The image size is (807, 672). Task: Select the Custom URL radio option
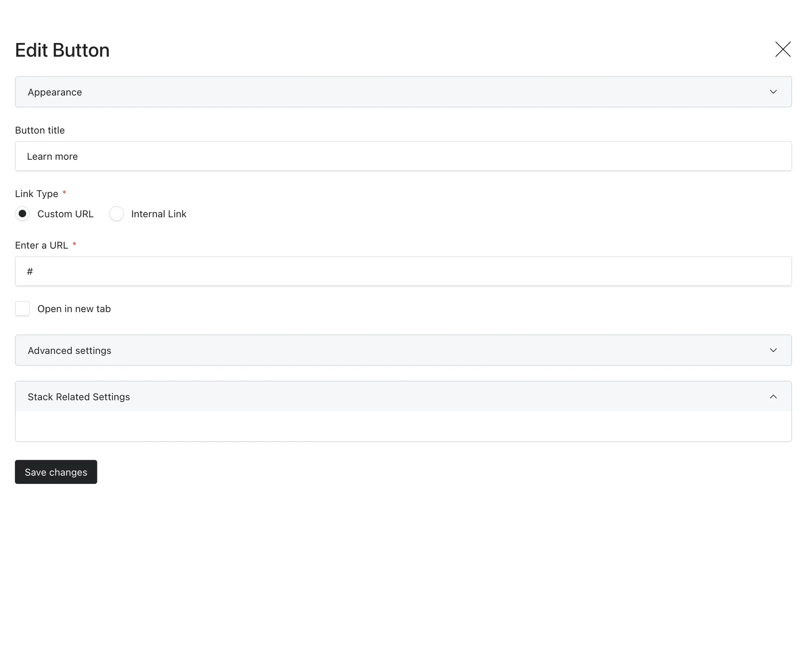[x=22, y=214]
